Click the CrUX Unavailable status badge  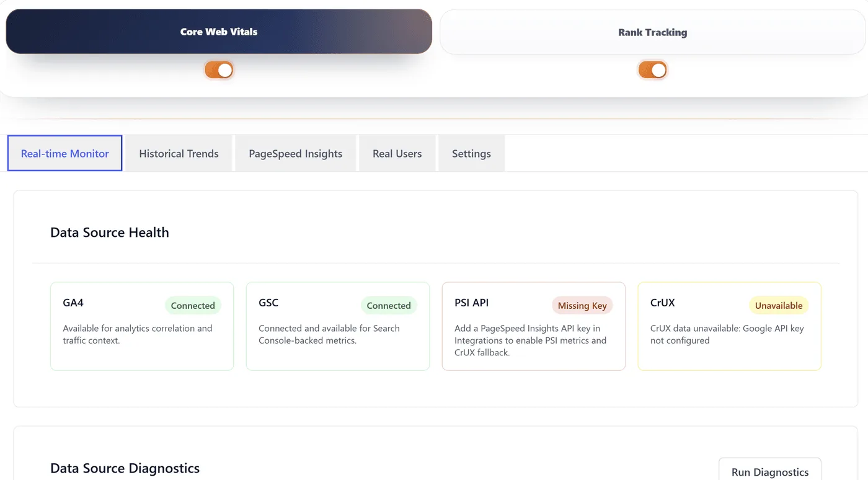(778, 305)
